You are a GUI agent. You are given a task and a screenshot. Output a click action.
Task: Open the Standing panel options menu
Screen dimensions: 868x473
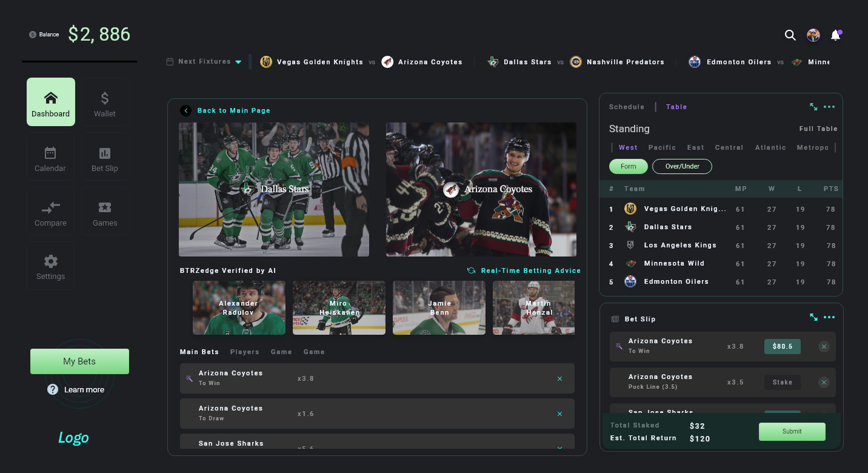[x=829, y=107]
